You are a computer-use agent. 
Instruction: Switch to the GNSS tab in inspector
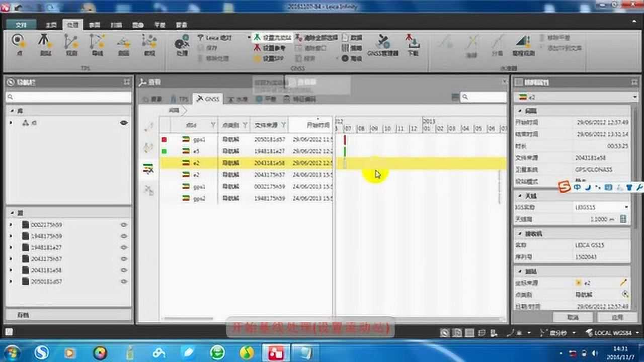point(208,99)
